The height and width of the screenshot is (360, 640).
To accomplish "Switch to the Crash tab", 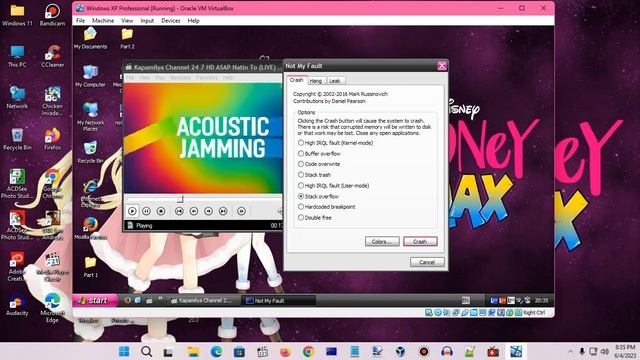I will 296,80.
